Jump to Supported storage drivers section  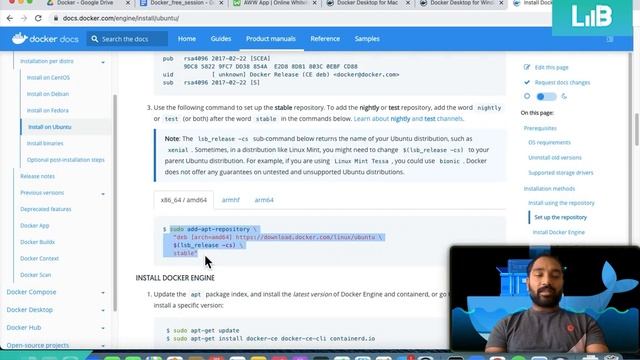(x=561, y=173)
